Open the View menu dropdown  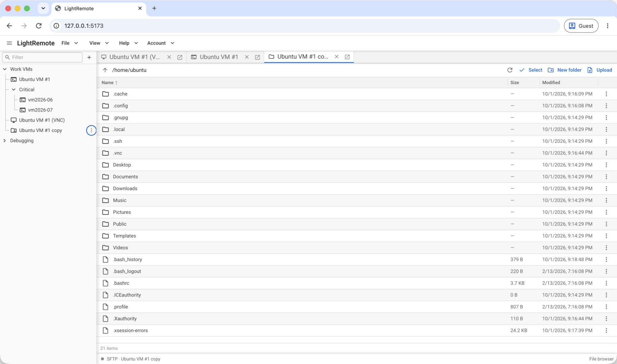[x=99, y=43]
